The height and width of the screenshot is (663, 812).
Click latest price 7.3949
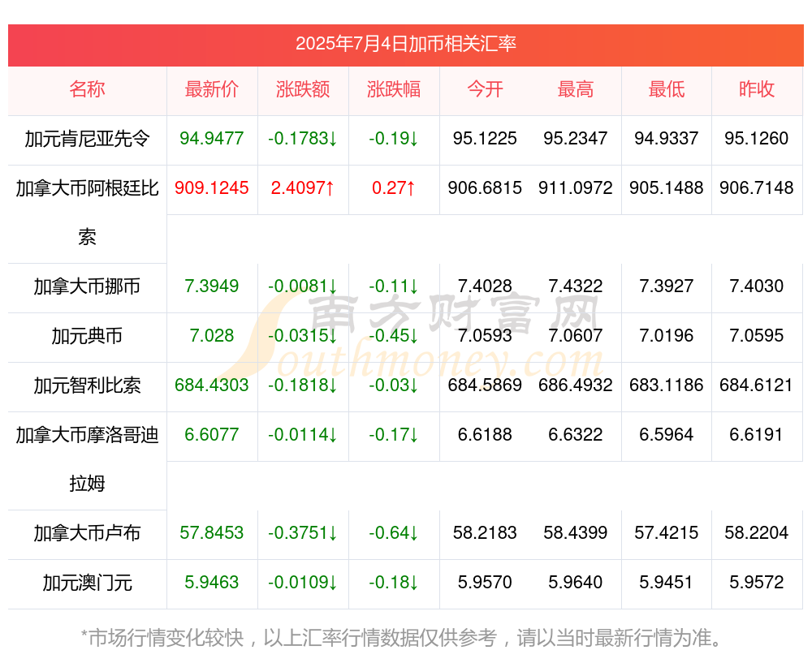point(211,286)
